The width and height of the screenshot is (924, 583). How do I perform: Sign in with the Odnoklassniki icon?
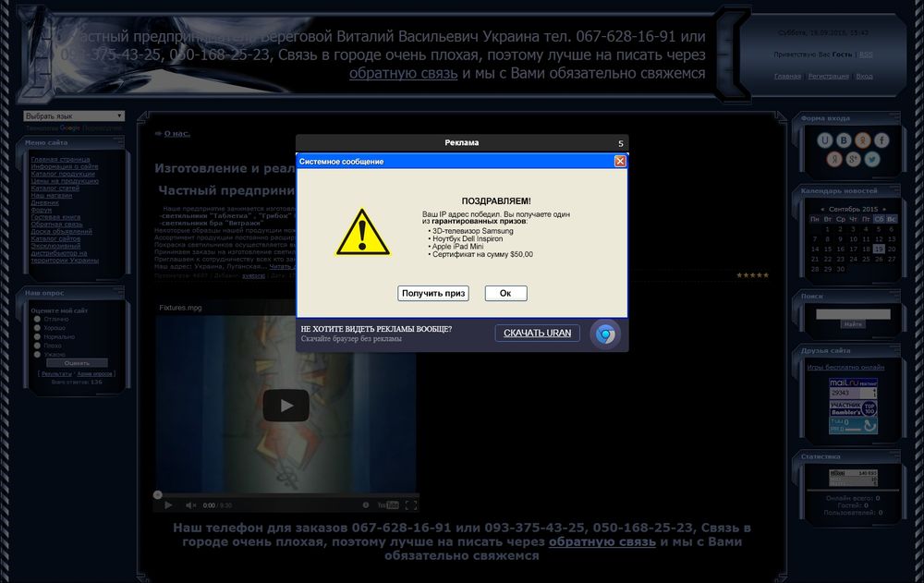click(x=863, y=140)
